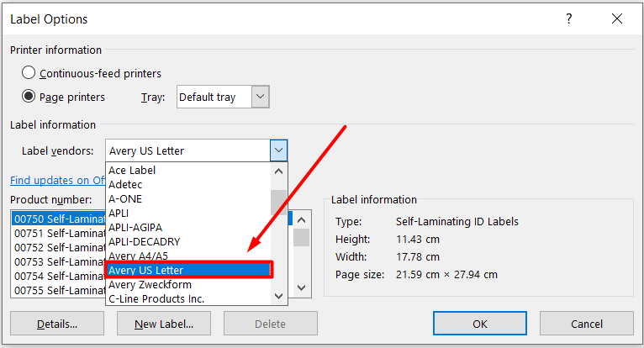Click vendor list scroll-down arrow

[278, 296]
